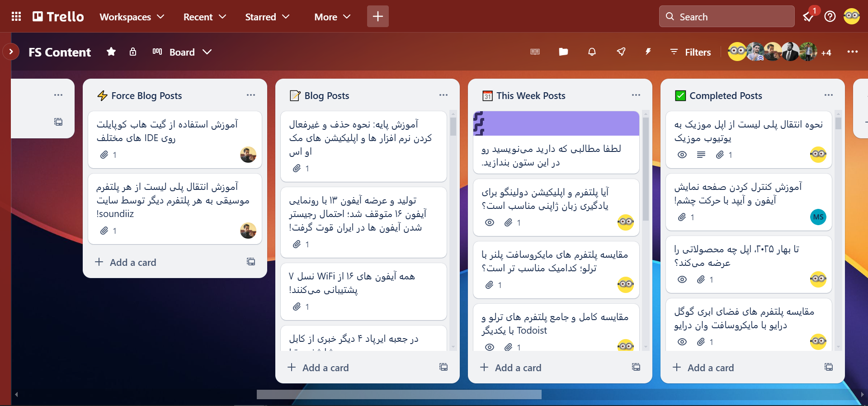Open This Week Posts list actions menu
This screenshot has width=868, height=406.
point(636,95)
